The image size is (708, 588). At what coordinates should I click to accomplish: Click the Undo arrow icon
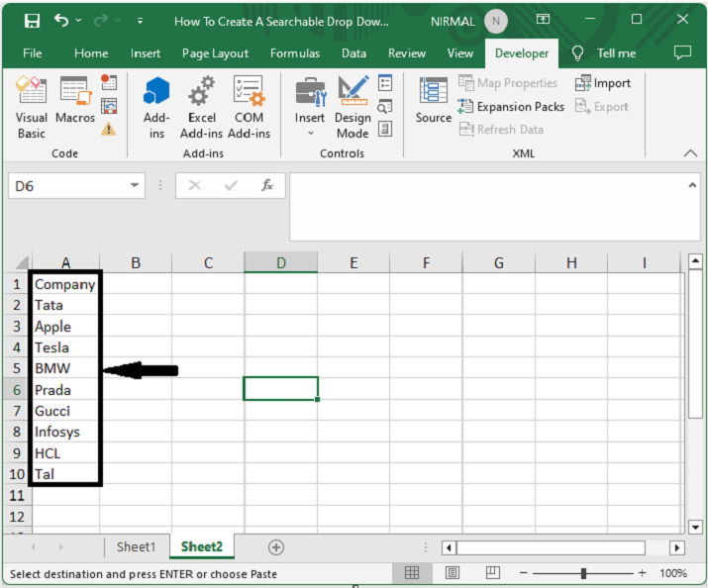(x=61, y=21)
